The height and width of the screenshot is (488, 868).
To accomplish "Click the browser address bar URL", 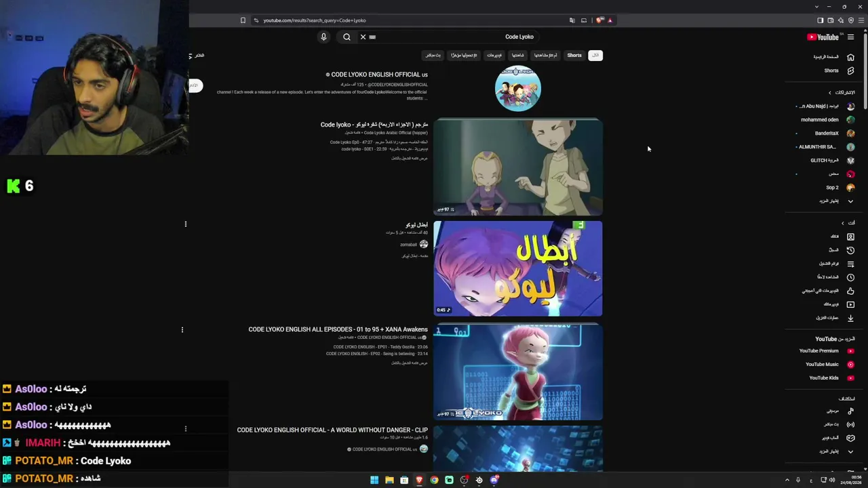I will [x=315, y=20].
